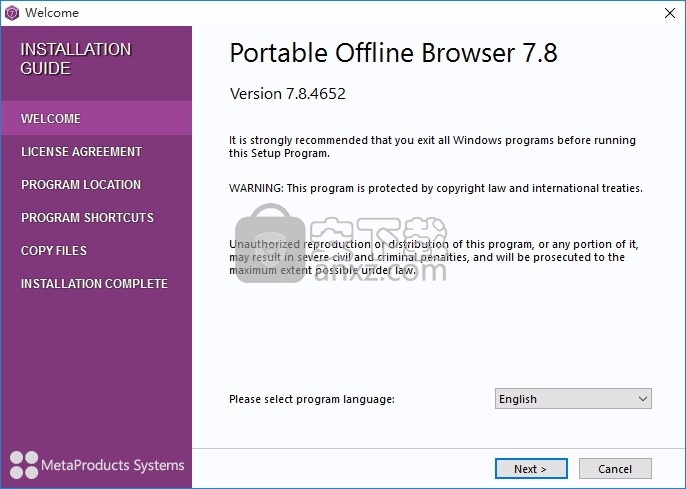Click the installer icon in title bar
The image size is (686, 489).
point(12,13)
